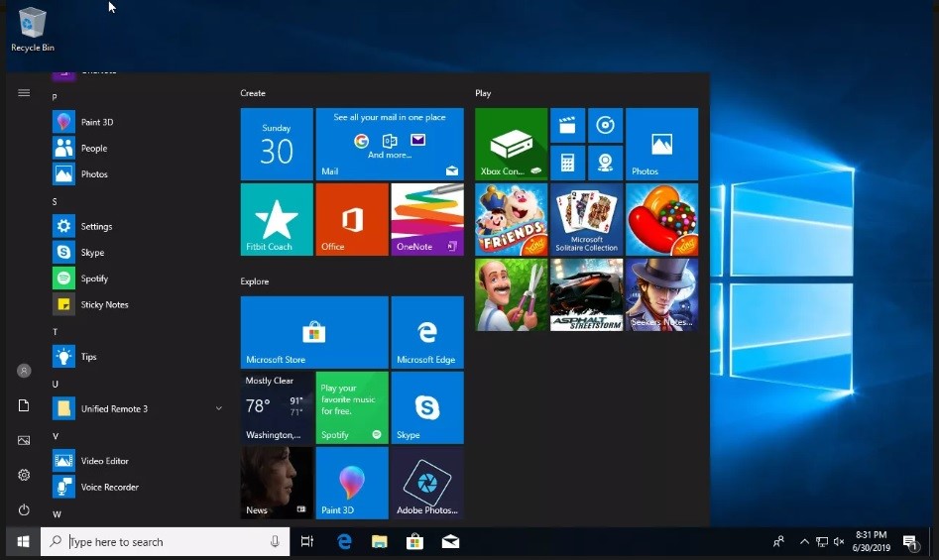Open the Adobe Photoshop tile
This screenshot has width=939, height=560.
point(427,483)
